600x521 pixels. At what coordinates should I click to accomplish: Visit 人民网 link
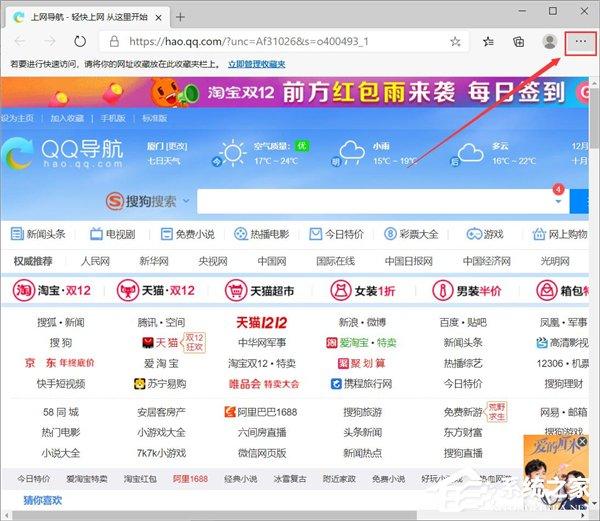(95, 261)
